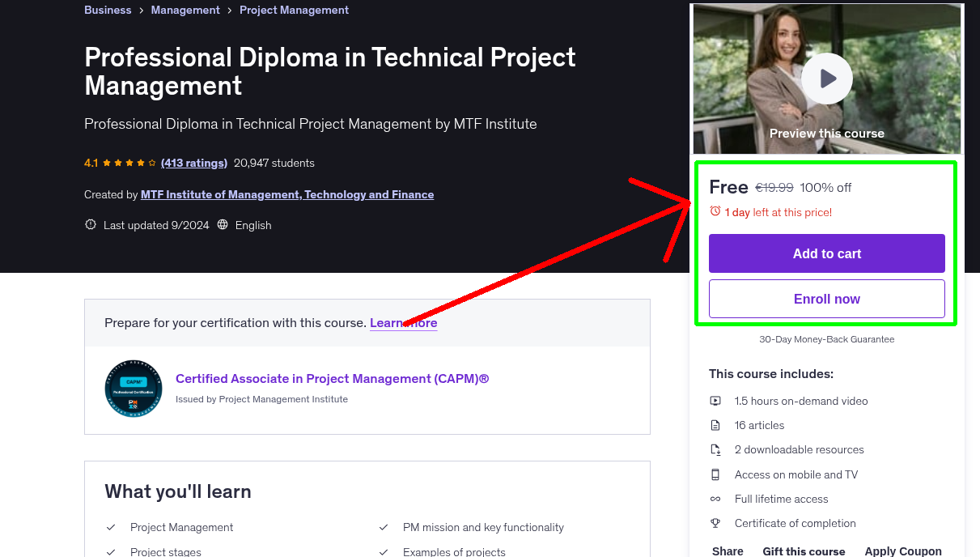The image size is (980, 557).
Task: Click the course preview thumbnail image
Action: [827, 79]
